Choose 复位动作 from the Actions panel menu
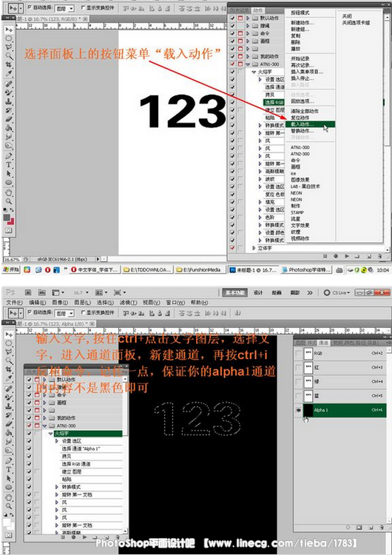392x555 pixels. (x=300, y=118)
